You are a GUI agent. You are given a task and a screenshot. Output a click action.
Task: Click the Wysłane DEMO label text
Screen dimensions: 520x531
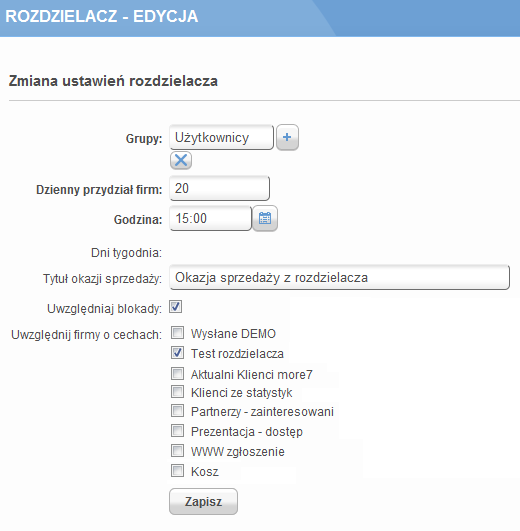[233, 334]
